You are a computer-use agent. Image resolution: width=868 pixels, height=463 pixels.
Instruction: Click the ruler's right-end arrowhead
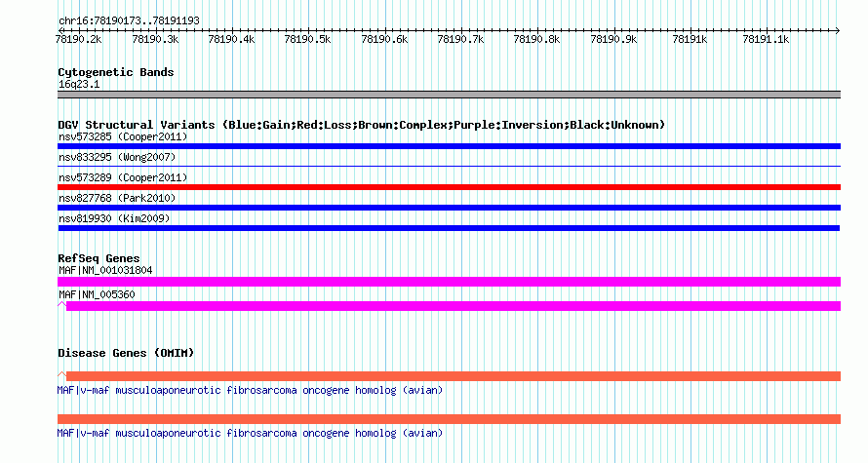pos(838,30)
